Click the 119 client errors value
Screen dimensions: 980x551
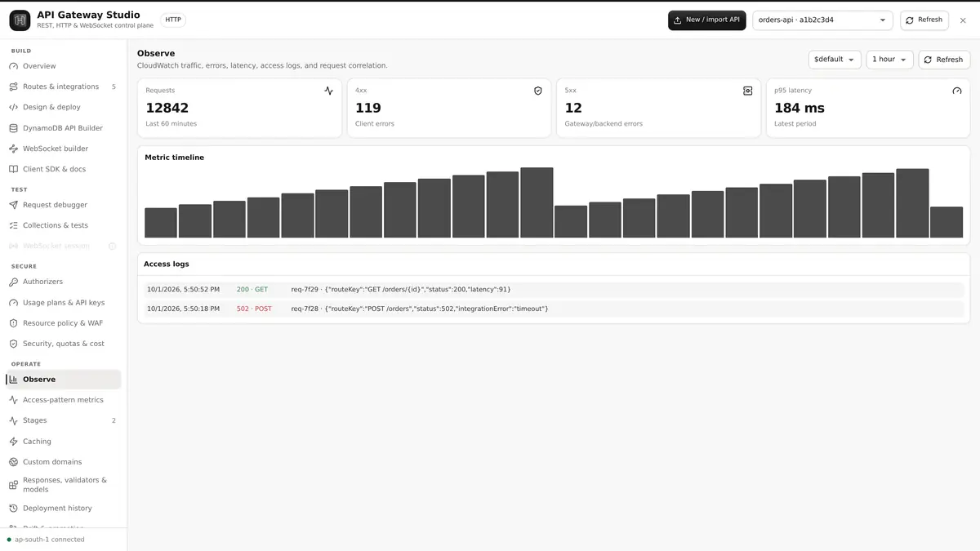pos(368,108)
